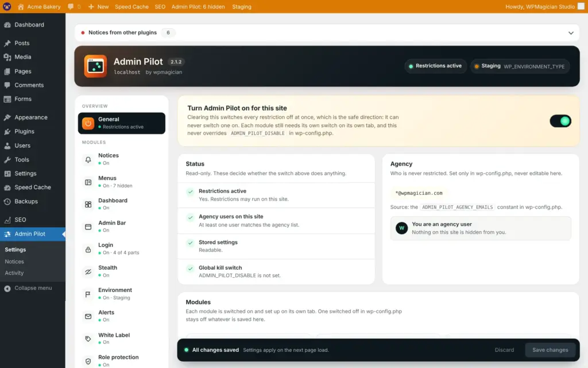Click the Alerts envelope icon
Image resolution: width=588 pixels, height=368 pixels.
pyautogui.click(x=88, y=316)
